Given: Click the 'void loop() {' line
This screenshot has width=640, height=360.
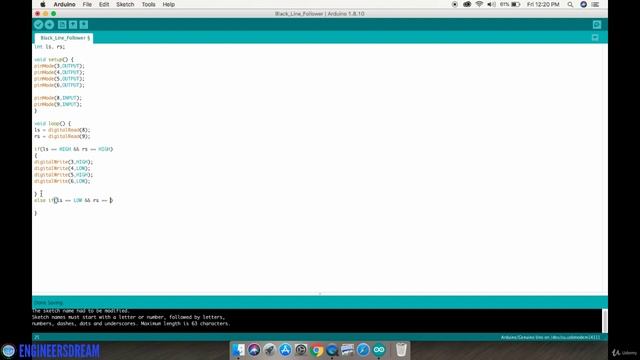Looking at the screenshot, I should tap(52, 123).
